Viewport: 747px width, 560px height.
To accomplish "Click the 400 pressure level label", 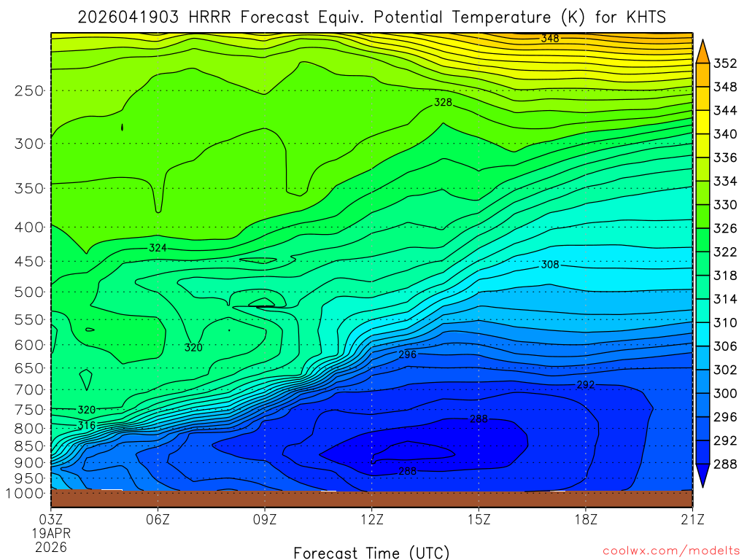I will point(28,227).
